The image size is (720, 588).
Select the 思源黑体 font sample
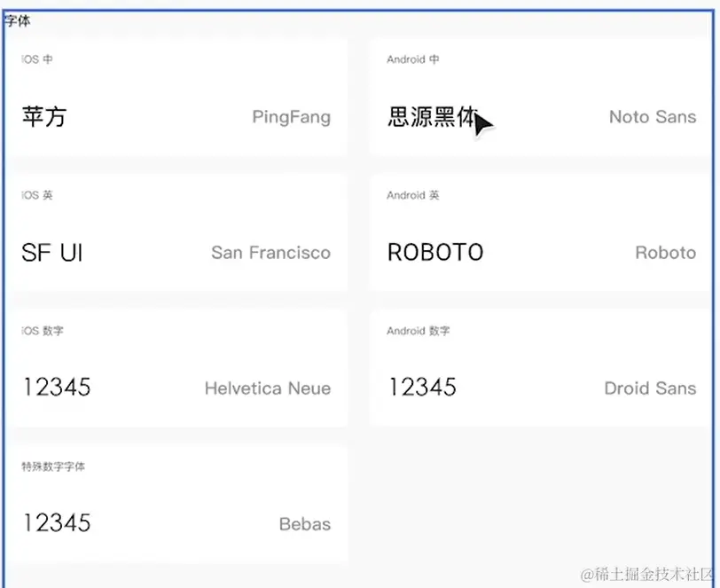432,117
